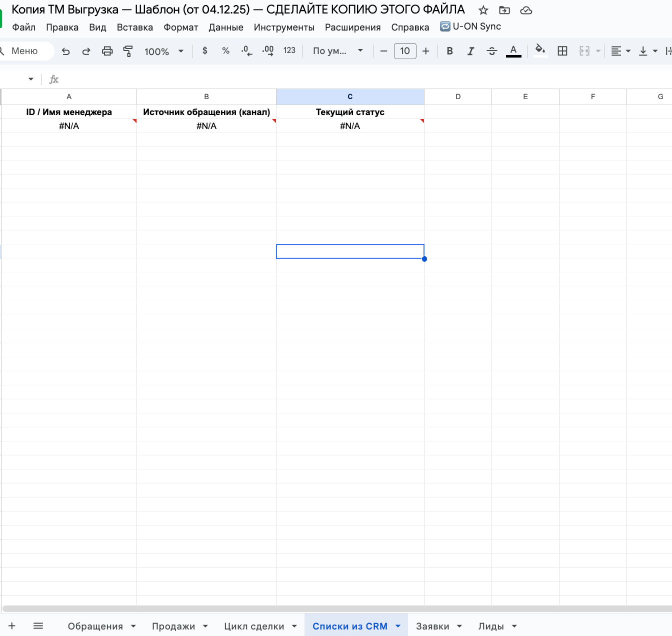
Task: Click the font size input field
Action: (x=405, y=51)
